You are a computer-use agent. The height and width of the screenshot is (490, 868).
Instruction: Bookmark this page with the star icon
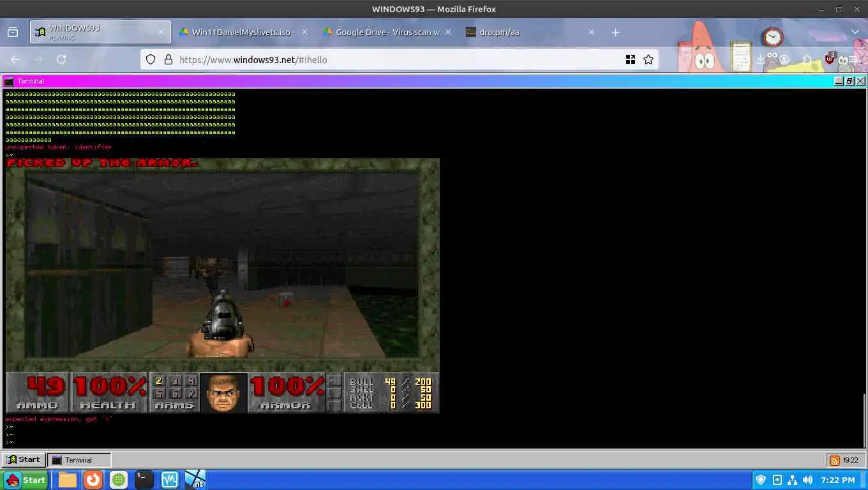pyautogui.click(x=648, y=59)
